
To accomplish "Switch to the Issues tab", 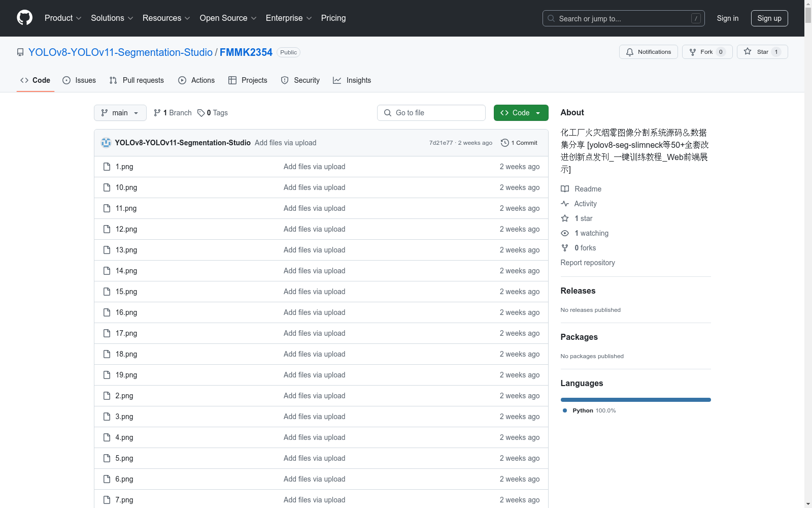I will 79,80.
